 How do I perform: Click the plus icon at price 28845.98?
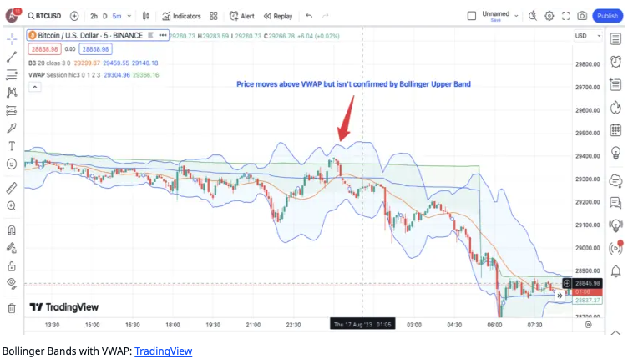coord(567,284)
